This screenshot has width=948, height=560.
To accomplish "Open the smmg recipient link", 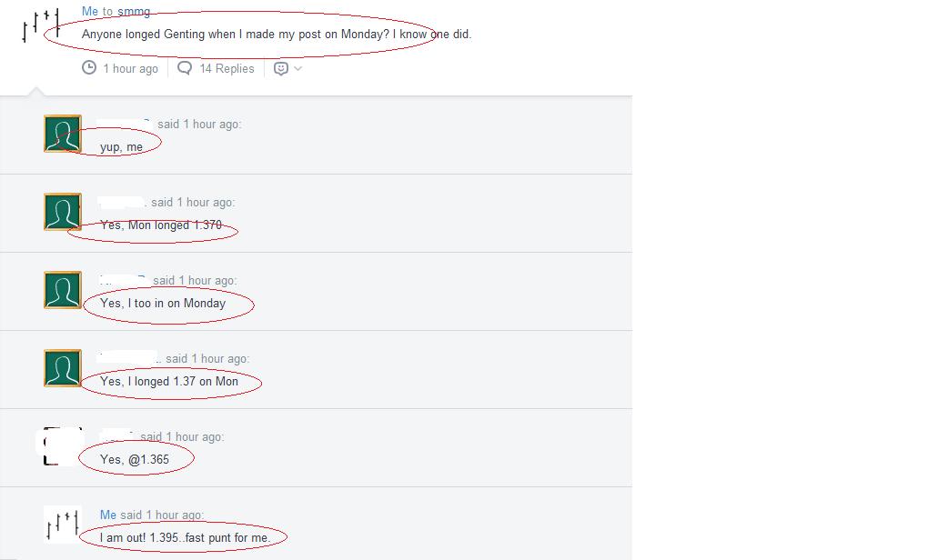I will coord(134,12).
